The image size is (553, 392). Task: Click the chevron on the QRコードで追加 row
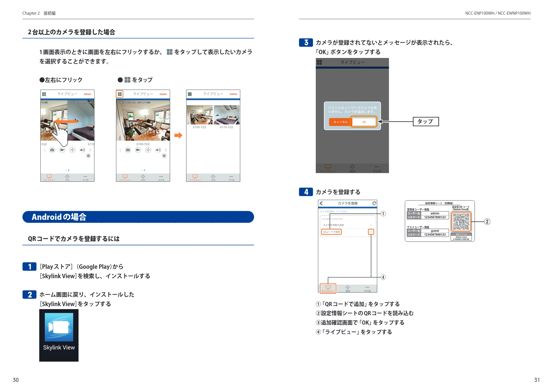coord(371,232)
